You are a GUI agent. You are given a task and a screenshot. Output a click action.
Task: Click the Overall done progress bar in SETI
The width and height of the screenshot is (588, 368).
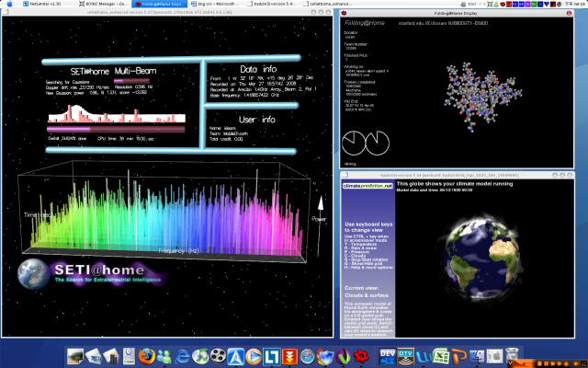[x=116, y=130]
